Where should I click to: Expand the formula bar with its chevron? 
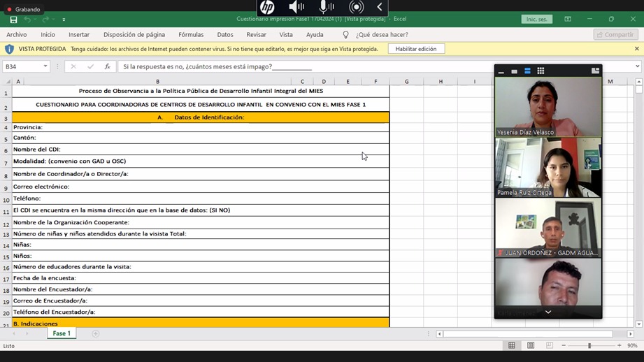637,66
